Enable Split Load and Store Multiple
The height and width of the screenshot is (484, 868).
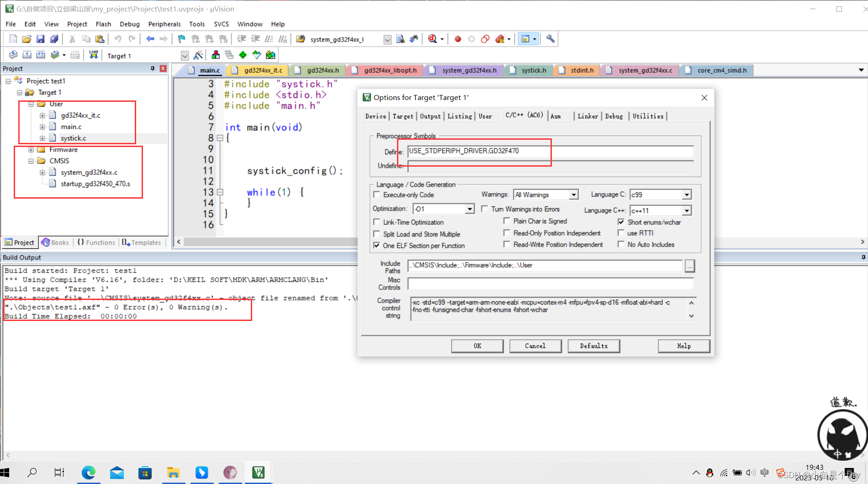click(x=377, y=234)
